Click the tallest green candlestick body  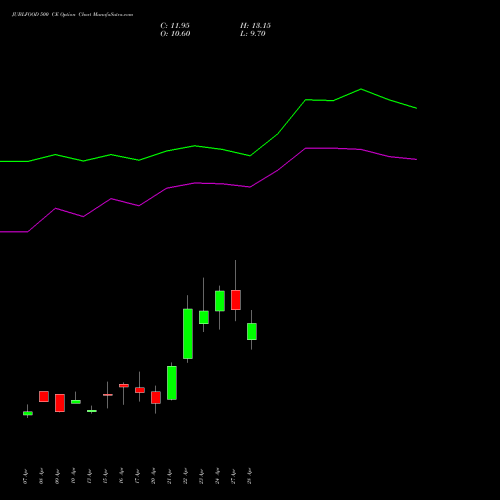point(188,334)
